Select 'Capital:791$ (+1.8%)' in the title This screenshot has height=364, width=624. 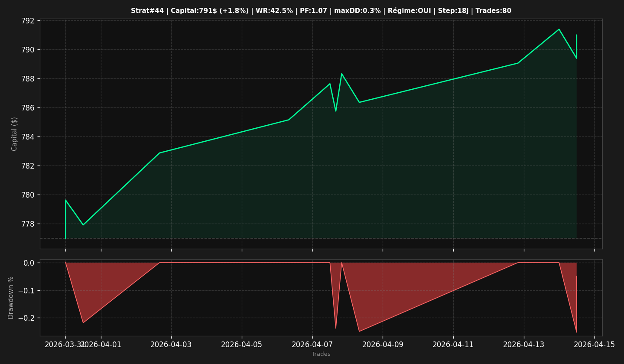tap(209, 11)
